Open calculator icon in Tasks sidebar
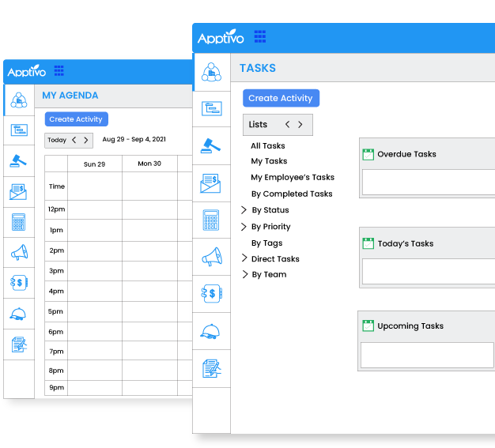 pyautogui.click(x=211, y=220)
